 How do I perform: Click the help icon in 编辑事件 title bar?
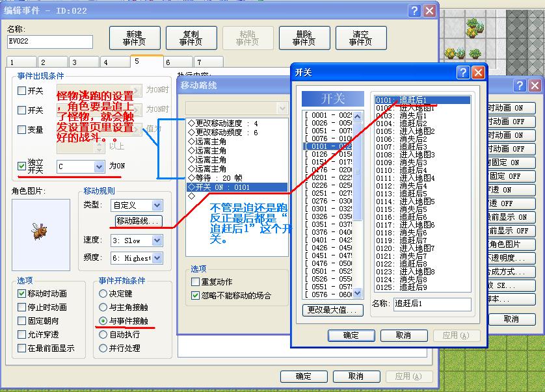click(x=414, y=11)
